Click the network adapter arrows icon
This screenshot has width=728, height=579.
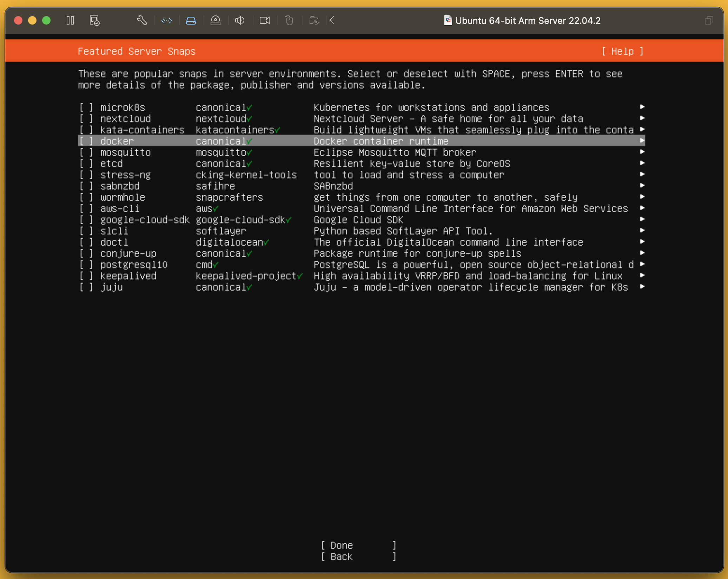tap(167, 21)
